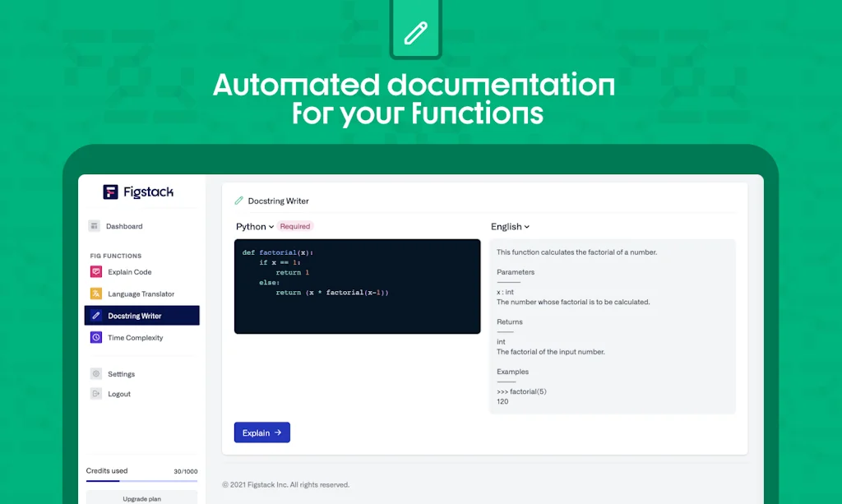Screen dimensions: 842x504
Task: Click the Explain button
Action: (x=261, y=432)
